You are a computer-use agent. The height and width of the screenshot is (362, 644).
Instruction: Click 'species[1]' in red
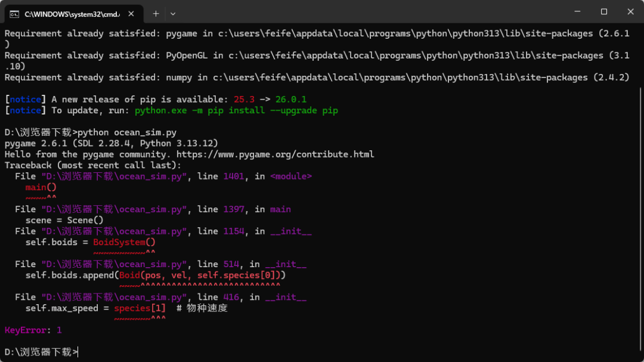[x=140, y=308]
